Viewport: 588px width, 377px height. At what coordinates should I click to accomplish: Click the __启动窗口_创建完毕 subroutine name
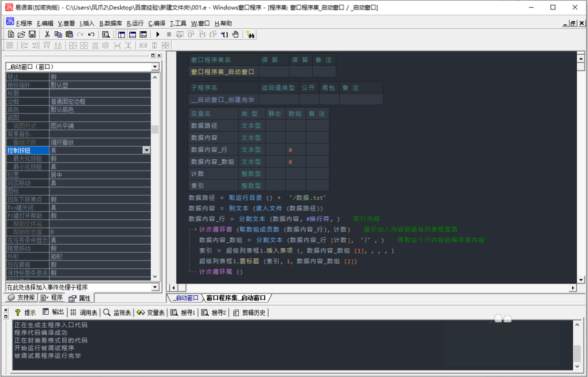(223, 99)
